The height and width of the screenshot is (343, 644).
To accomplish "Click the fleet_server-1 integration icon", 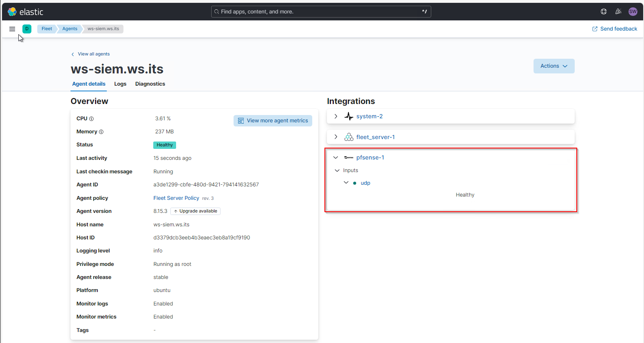I will coord(349,137).
